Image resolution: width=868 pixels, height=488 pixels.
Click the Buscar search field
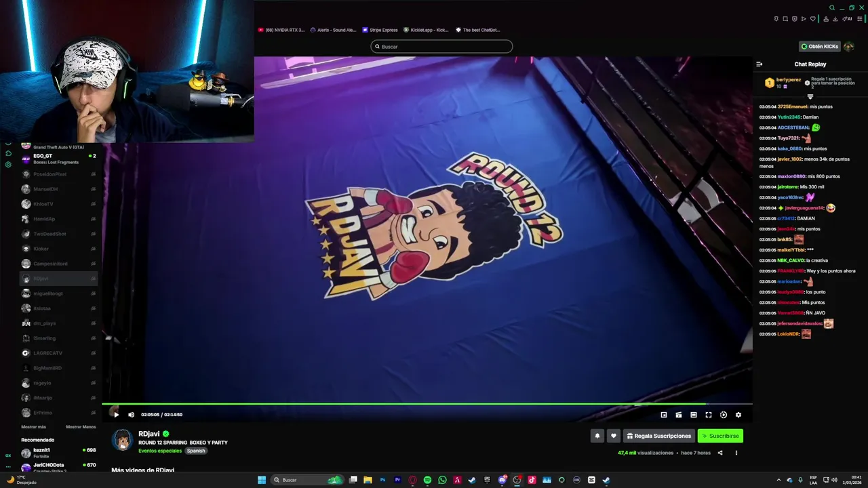coord(441,46)
